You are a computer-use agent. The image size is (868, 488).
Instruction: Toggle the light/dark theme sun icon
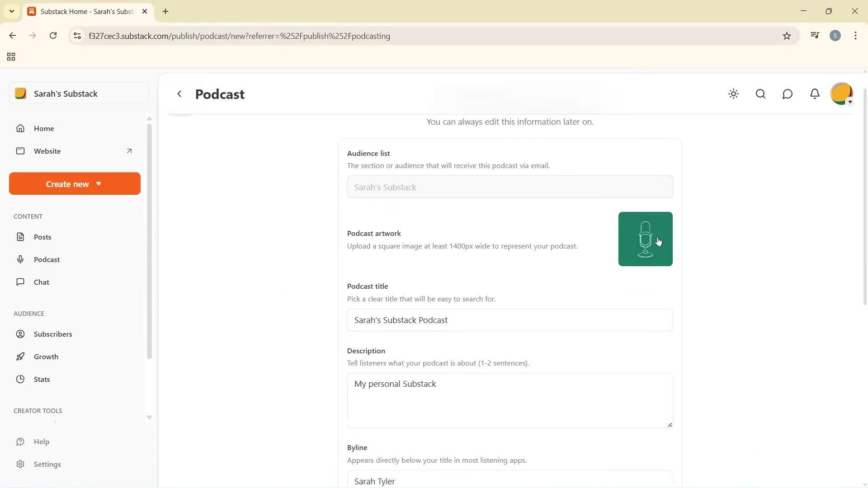tap(733, 94)
